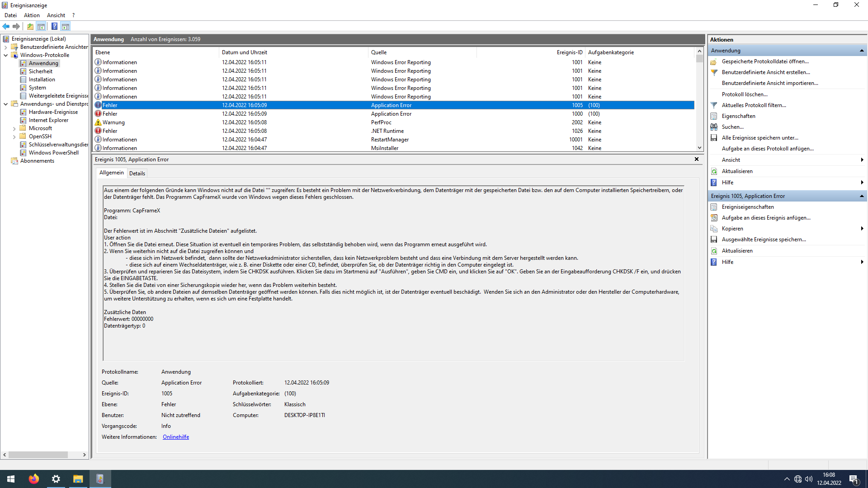Viewport: 868px width, 488px height.
Task: Open the Aktion menu
Action: (x=32, y=15)
